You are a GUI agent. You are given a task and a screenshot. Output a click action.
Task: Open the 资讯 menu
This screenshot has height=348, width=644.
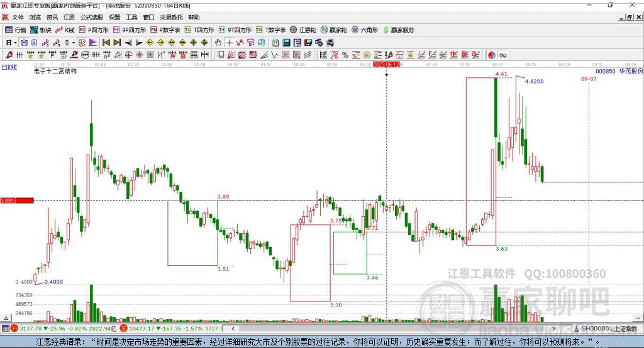tap(52, 17)
